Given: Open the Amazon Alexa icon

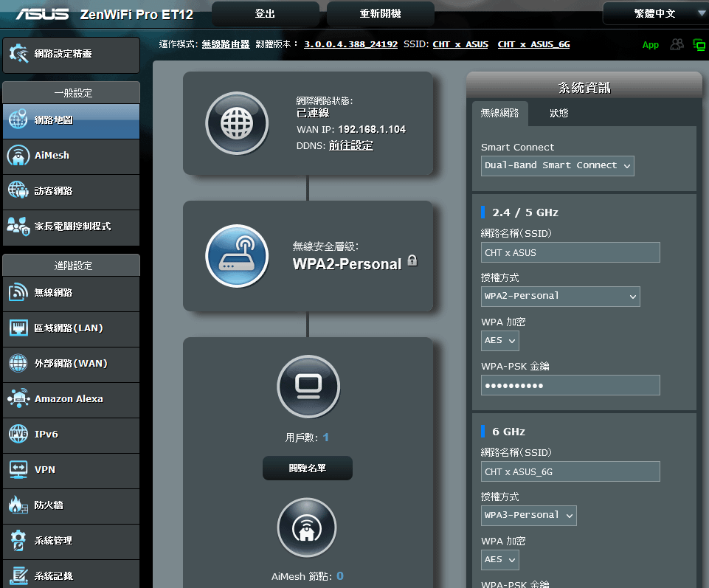Looking at the screenshot, I should pos(18,398).
